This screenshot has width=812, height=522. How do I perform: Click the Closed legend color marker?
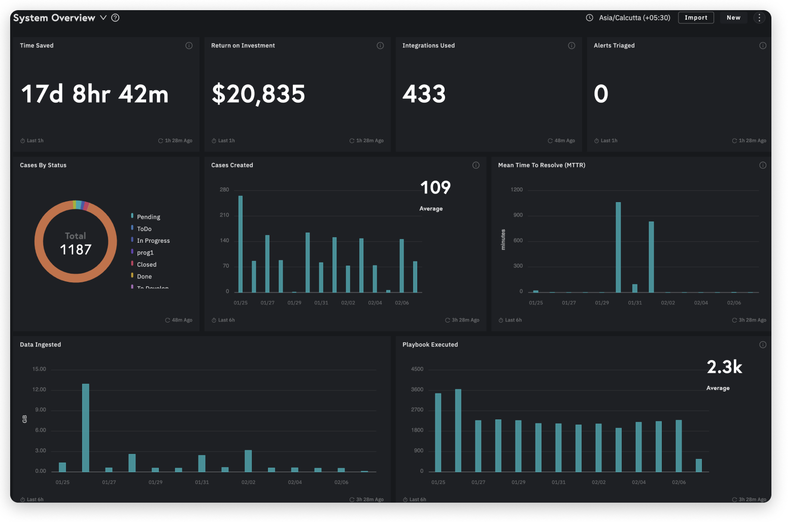[x=132, y=264]
